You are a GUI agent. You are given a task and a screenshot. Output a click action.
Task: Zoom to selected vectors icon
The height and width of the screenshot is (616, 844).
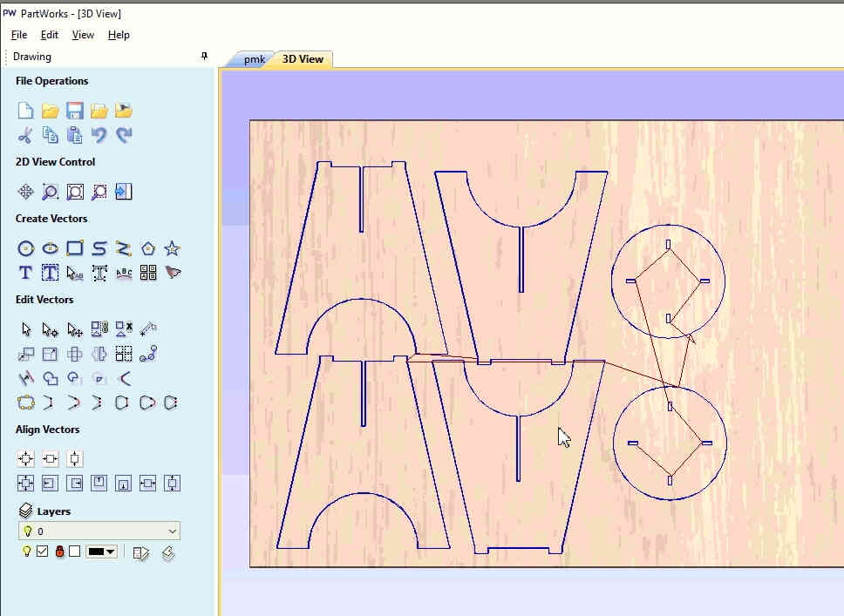pos(99,192)
